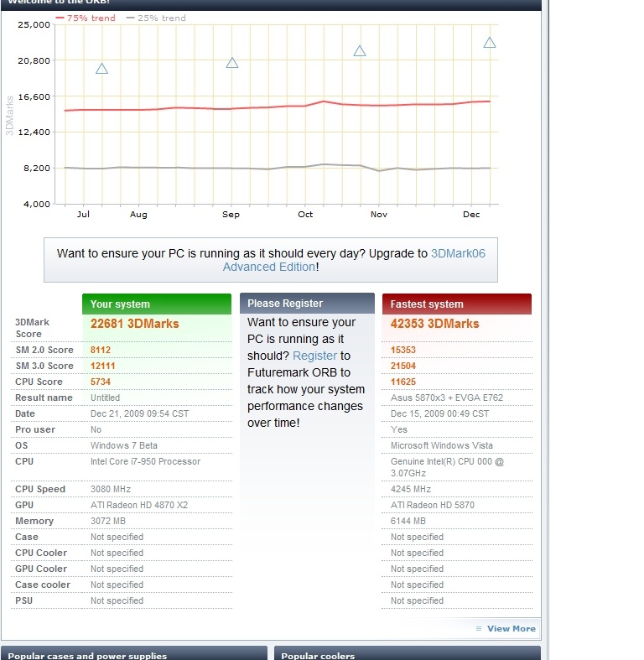Click the View More link

pos(512,628)
